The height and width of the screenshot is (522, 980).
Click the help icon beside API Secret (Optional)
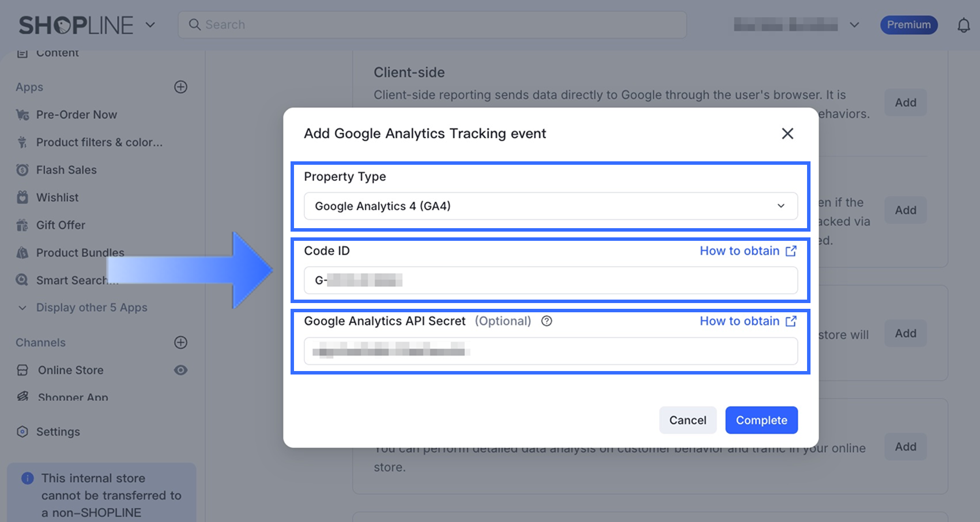click(546, 321)
